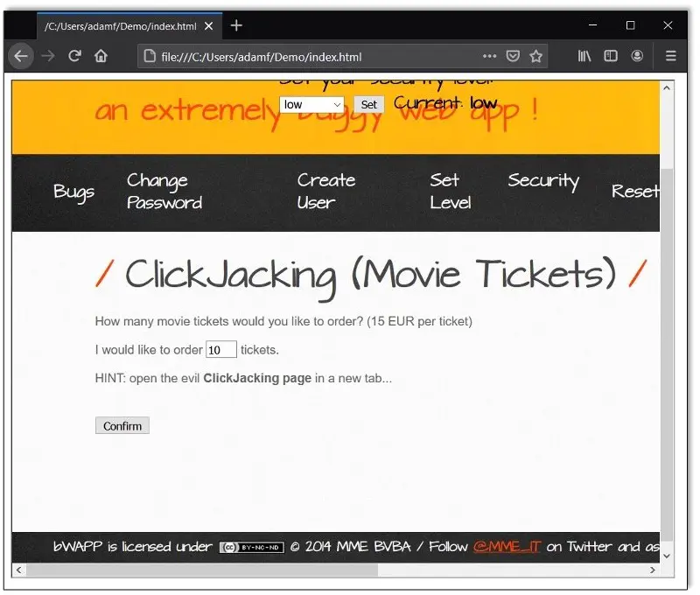Apply the security level with Set
Image resolution: width=700 pixels, height=595 pixels.
[368, 104]
